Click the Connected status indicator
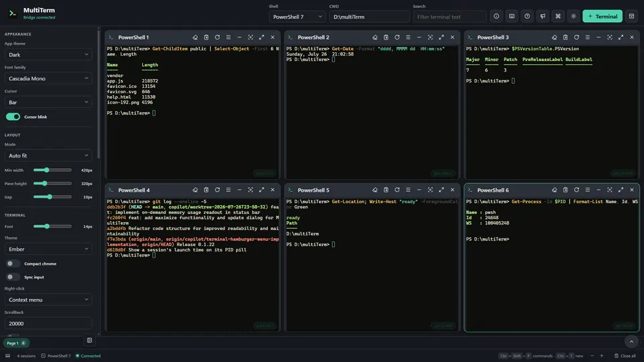The image size is (644, 362). tap(89, 356)
